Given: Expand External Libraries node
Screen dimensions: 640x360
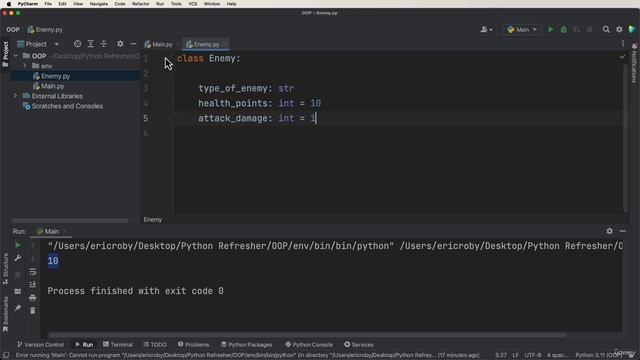Looking at the screenshot, I should pos(16,96).
